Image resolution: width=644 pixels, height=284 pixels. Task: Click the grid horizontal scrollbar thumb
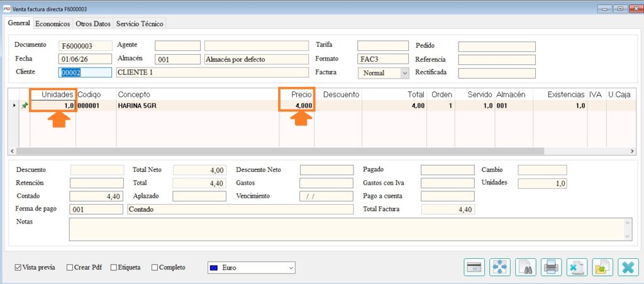coord(279,151)
